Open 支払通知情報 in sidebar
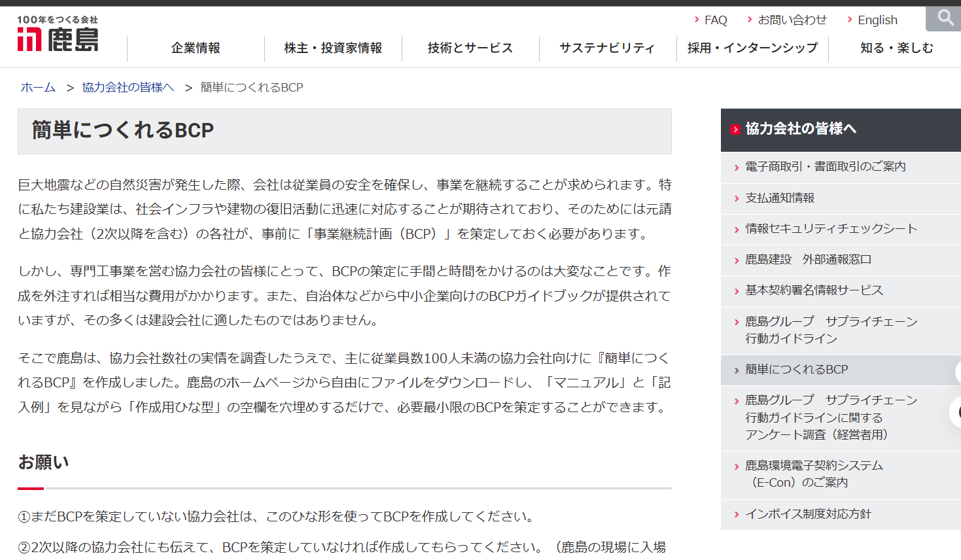This screenshot has height=560, width=961. pos(841,198)
